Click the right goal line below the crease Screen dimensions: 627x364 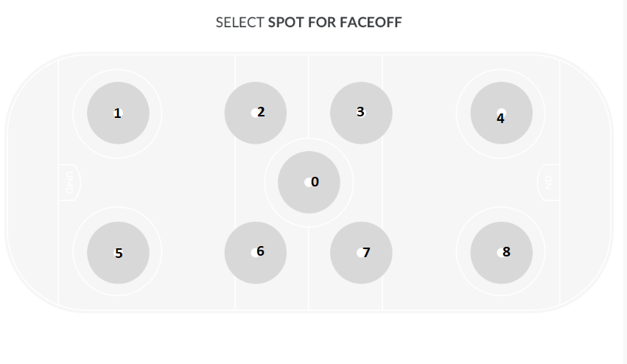pyautogui.click(x=559, y=251)
